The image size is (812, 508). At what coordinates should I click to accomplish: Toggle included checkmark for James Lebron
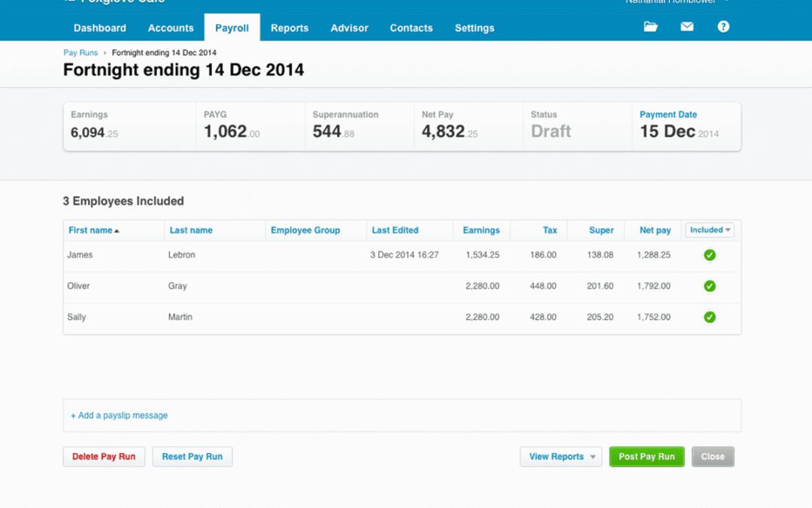709,255
